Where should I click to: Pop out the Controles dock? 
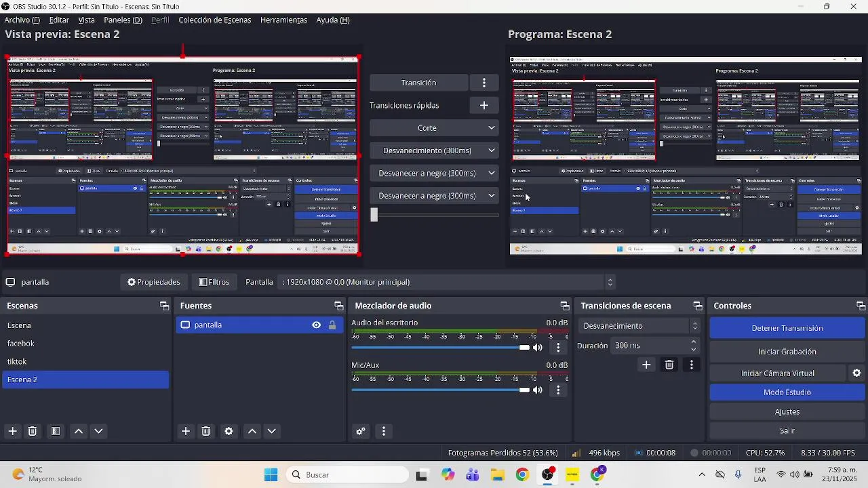861,306
